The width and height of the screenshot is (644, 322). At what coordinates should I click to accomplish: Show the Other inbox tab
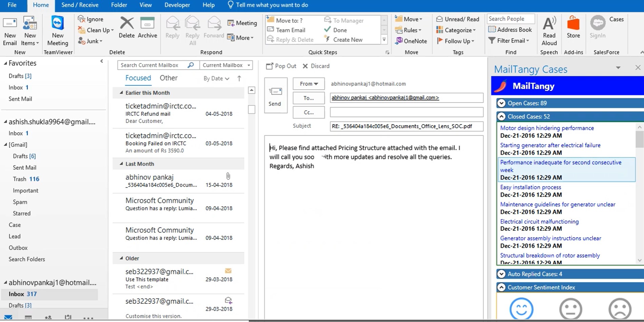coord(168,78)
